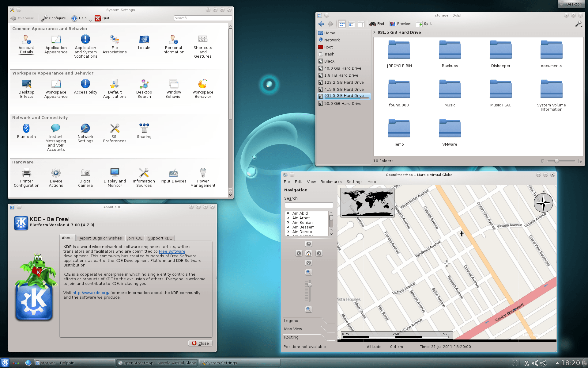The width and height of the screenshot is (588, 368).
Task: Switch Dolphin to Columns view mode
Action: (x=361, y=24)
